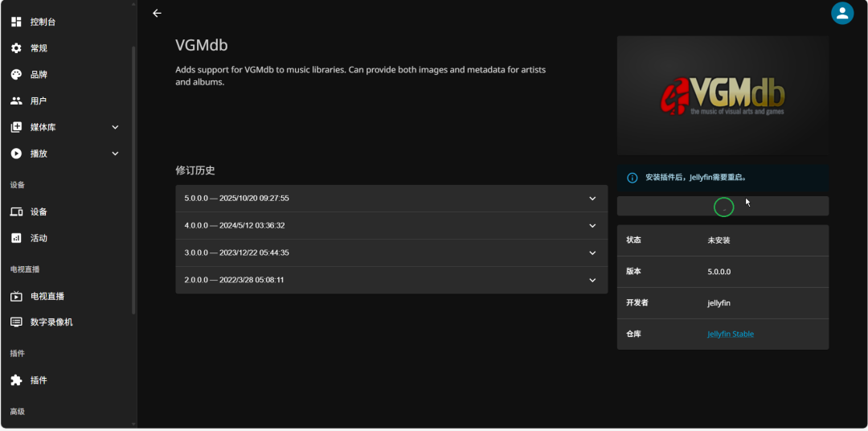Click the sidebar vertical scrollbar

(133, 180)
